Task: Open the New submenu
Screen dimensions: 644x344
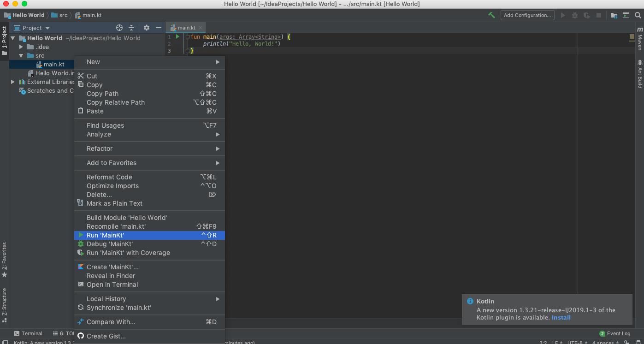Action: [x=149, y=62]
